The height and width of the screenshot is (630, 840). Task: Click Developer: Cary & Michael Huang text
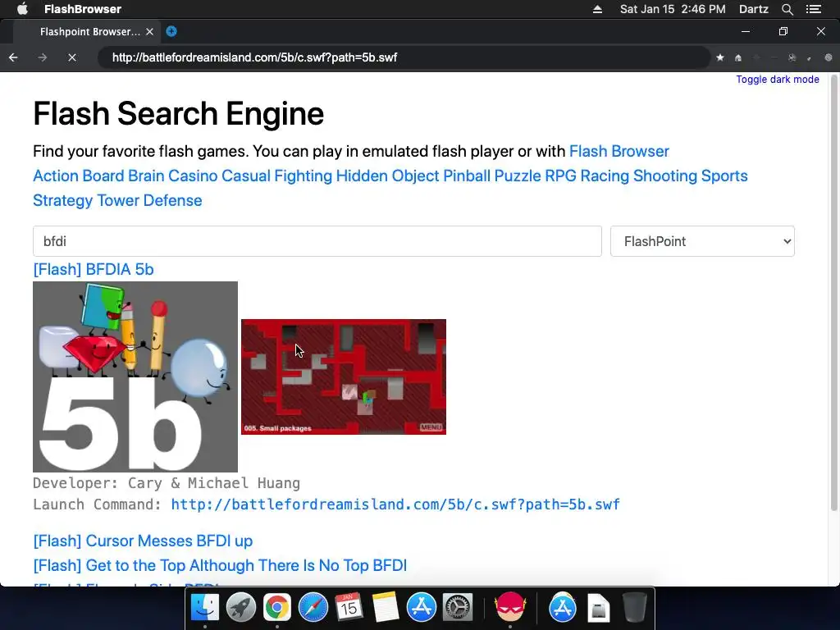coord(167,483)
